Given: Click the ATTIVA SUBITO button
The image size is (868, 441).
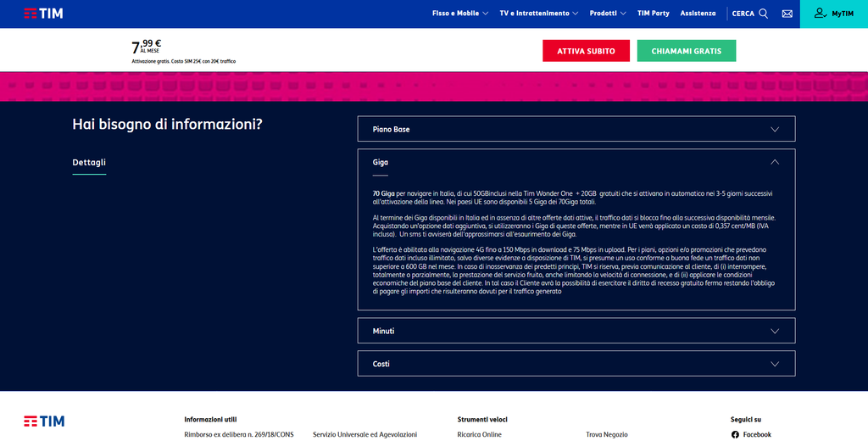Looking at the screenshot, I should pos(586,51).
